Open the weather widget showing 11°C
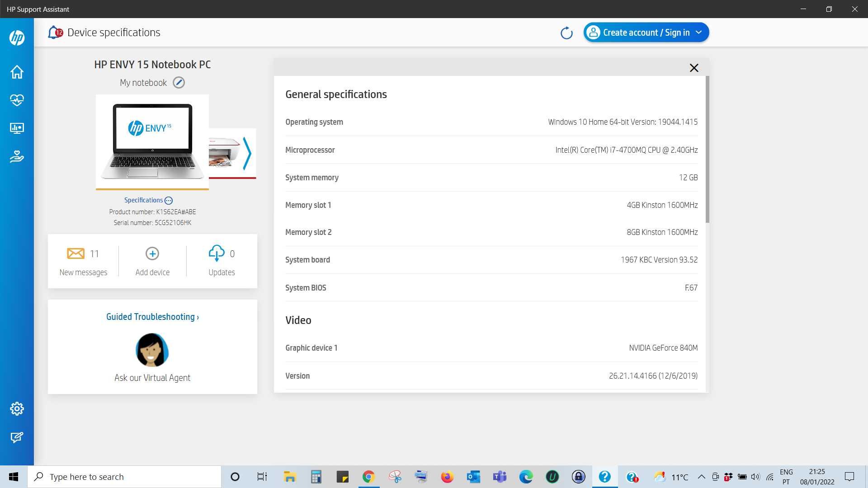The width and height of the screenshot is (868, 488). point(671,477)
